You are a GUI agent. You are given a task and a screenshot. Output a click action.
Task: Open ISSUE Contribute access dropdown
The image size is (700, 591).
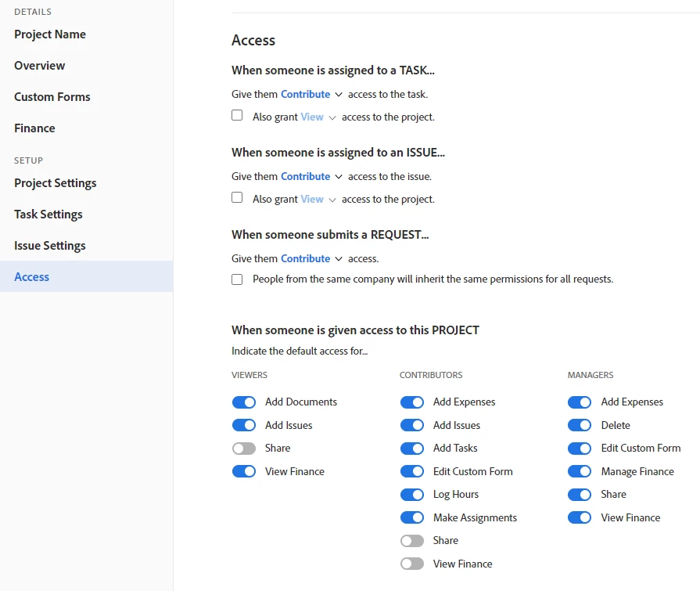tap(311, 176)
